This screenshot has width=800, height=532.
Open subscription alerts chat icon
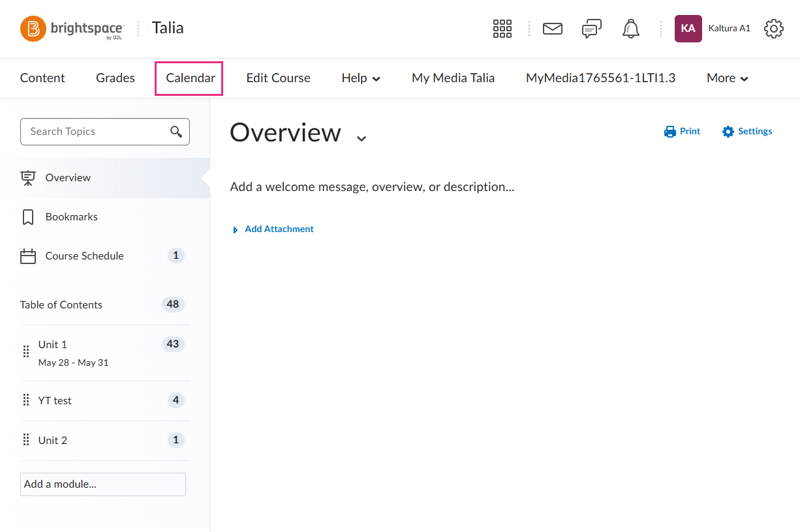point(591,29)
